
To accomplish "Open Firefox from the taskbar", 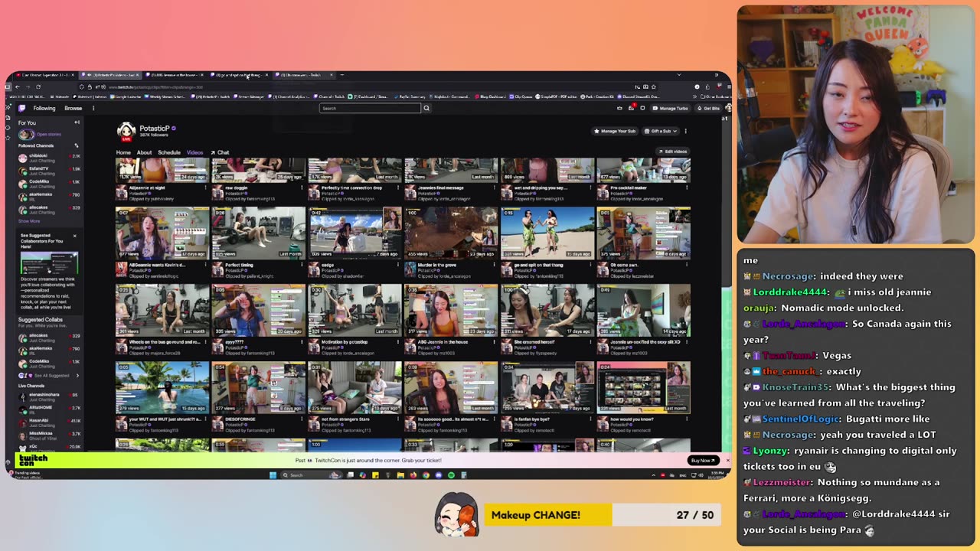I will [413, 475].
